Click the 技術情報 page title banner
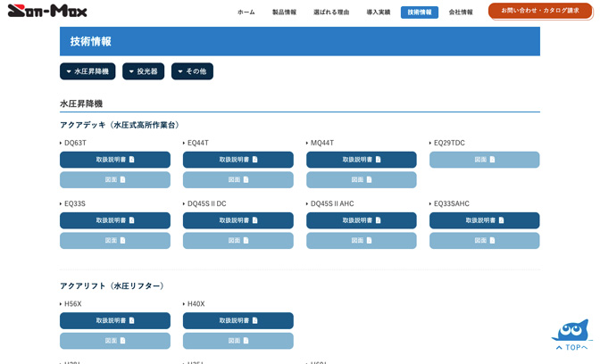The image size is (600, 364). tap(300, 41)
